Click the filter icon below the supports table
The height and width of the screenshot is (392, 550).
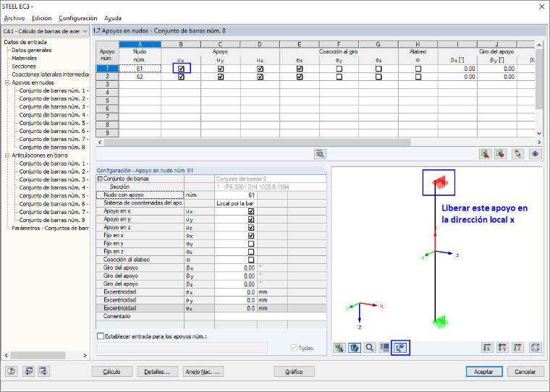coord(320,153)
